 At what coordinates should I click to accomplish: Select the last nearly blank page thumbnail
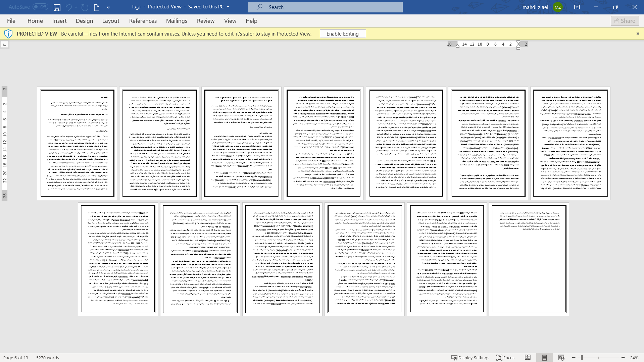tap(529, 259)
